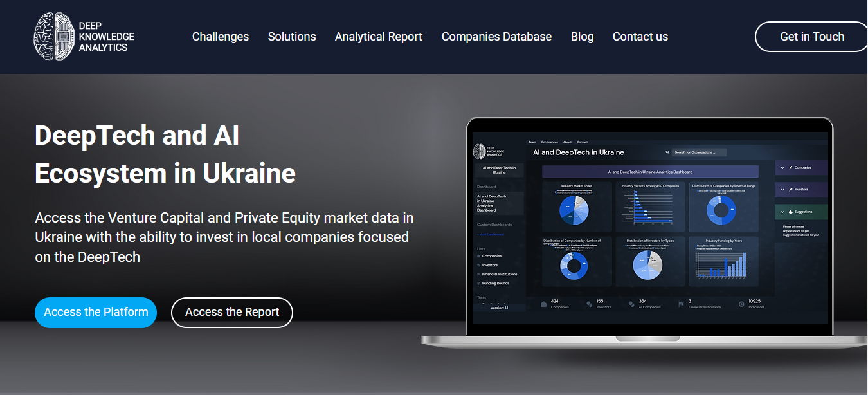Click the Companies icon under Lists in laptop sidebar
This screenshot has height=395, width=868.
pos(478,256)
